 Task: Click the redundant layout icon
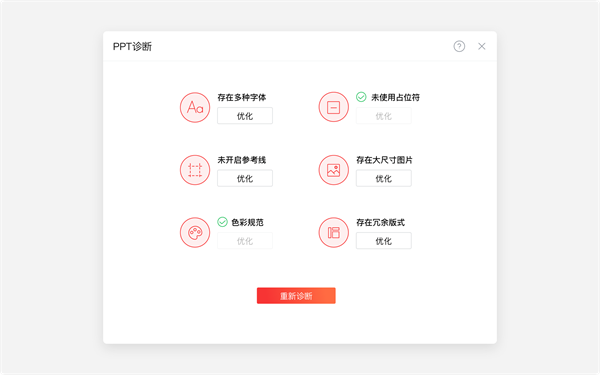click(x=334, y=232)
